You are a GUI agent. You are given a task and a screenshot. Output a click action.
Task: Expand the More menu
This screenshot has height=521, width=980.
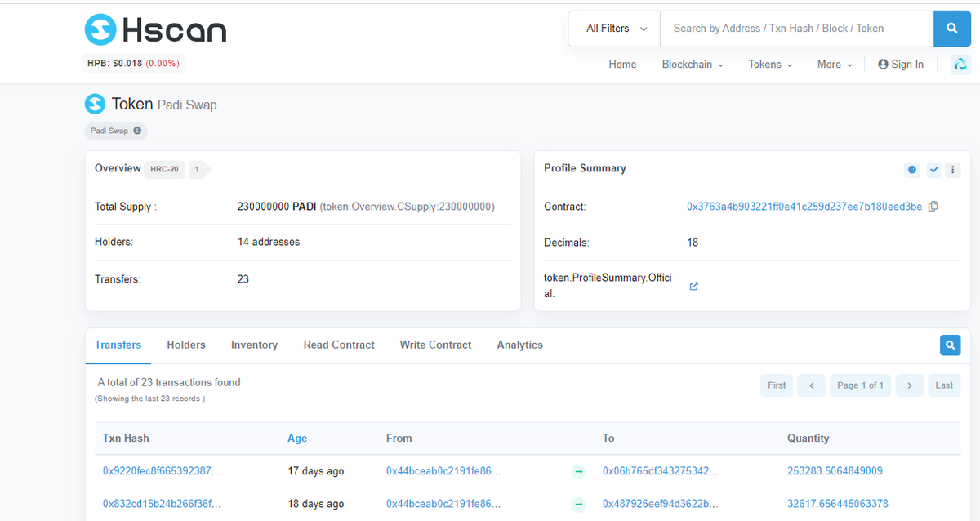(x=835, y=65)
